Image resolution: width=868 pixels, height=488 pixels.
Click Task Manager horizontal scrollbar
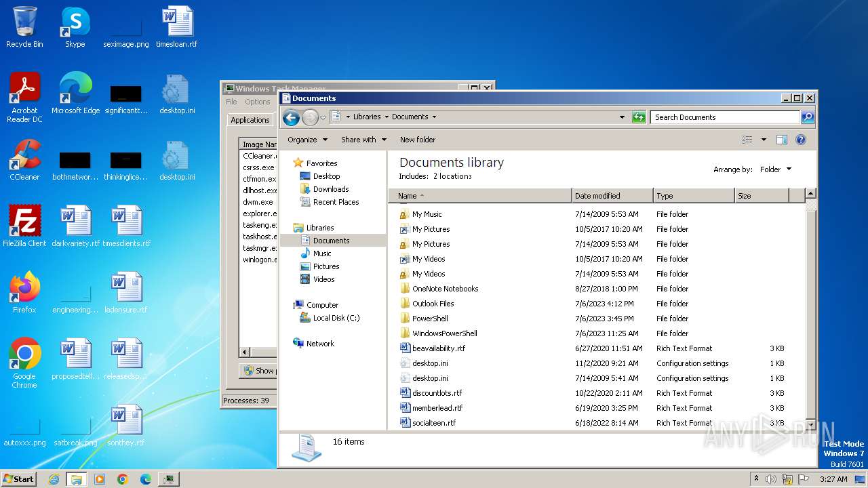[x=259, y=352]
